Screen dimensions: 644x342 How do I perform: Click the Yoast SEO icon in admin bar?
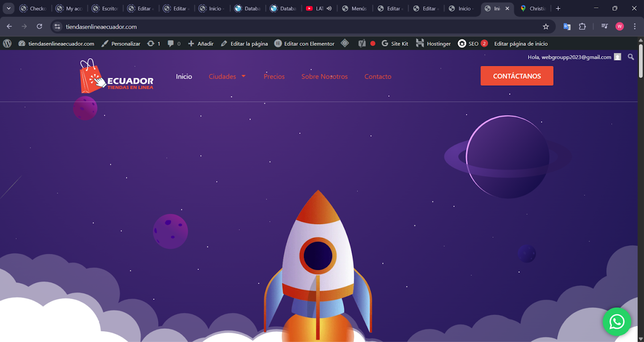click(x=362, y=44)
